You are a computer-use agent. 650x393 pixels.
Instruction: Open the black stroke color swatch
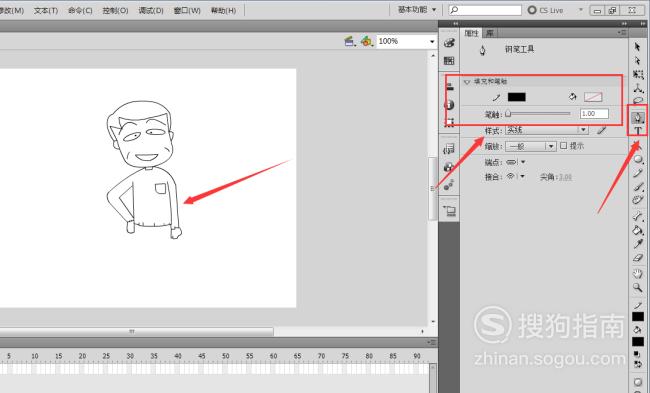point(517,97)
